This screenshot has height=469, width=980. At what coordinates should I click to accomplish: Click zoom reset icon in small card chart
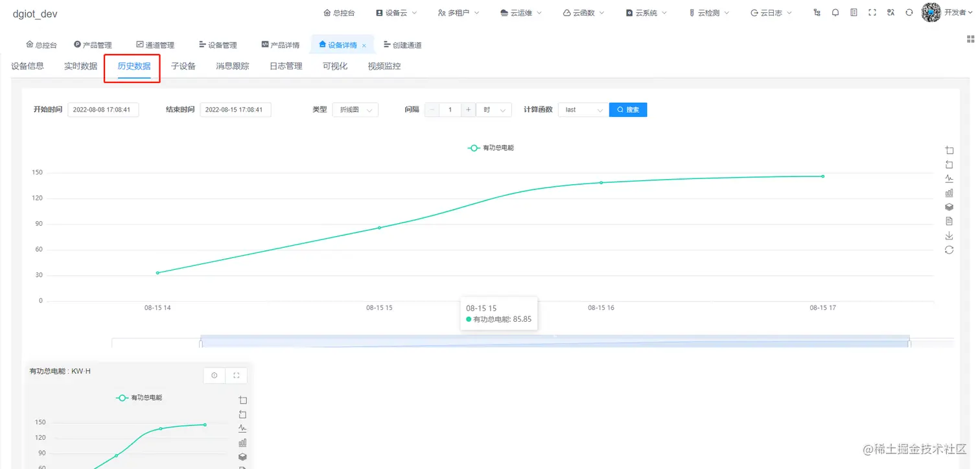pos(242,415)
